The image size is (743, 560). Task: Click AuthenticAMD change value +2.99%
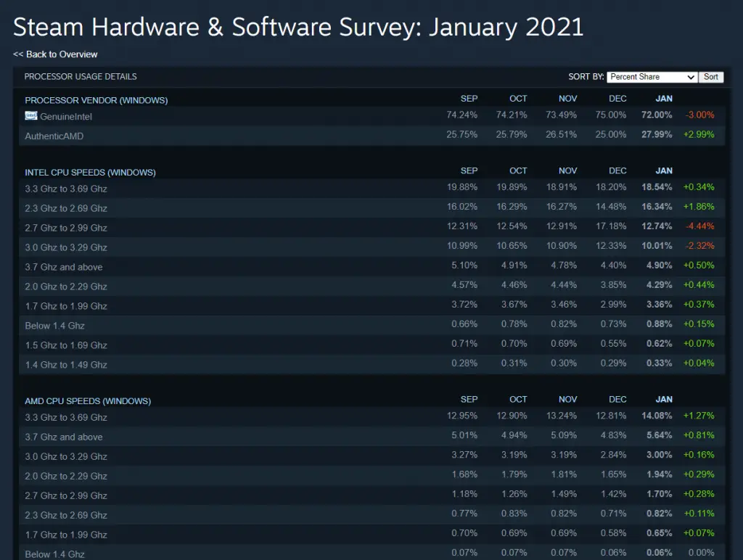[699, 134]
